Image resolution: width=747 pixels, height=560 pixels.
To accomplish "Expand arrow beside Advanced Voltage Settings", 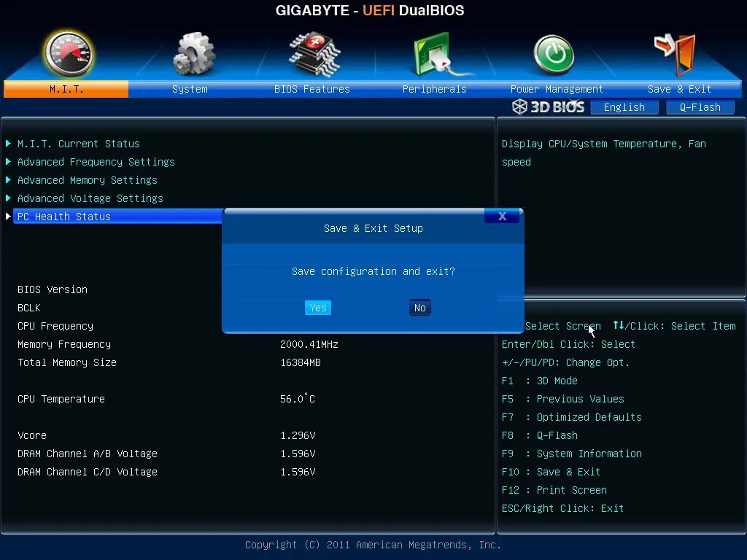I will point(8,198).
